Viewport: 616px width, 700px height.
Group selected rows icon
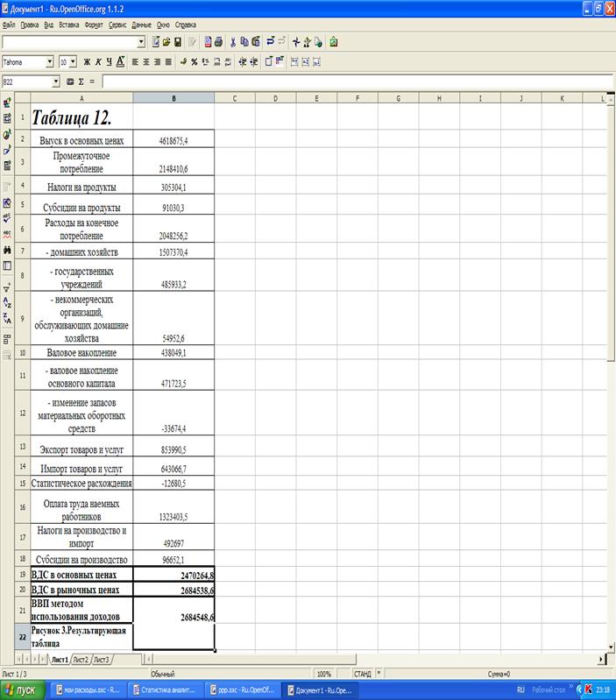[7, 339]
